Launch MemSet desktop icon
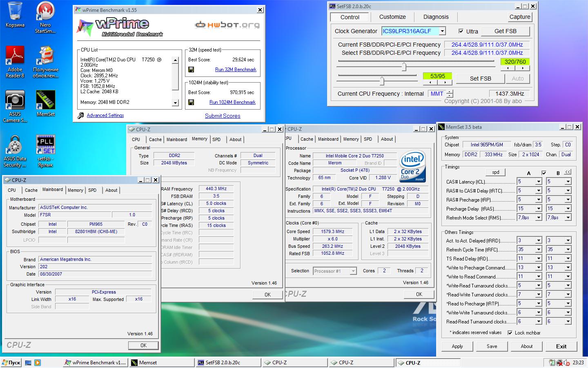588x368 pixels. point(45,103)
